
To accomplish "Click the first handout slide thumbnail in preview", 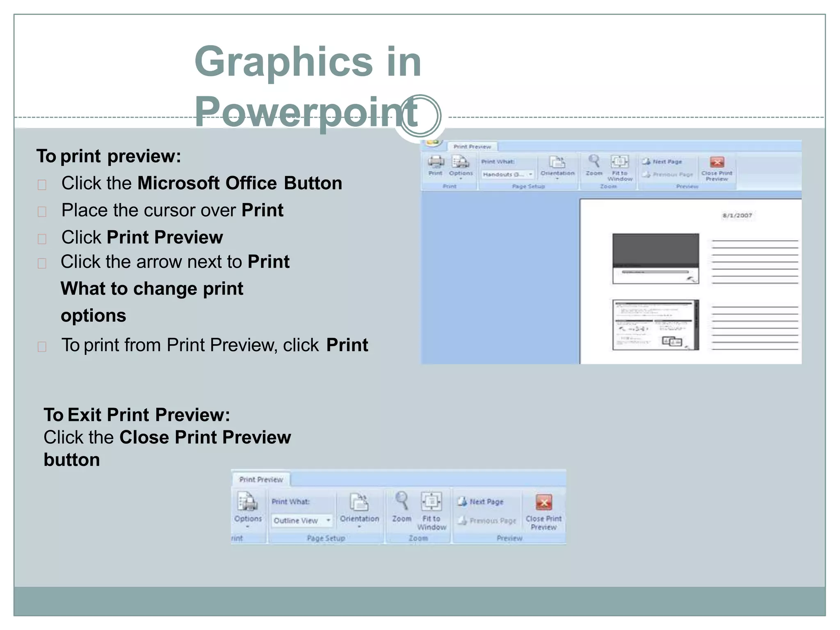I will [655, 258].
